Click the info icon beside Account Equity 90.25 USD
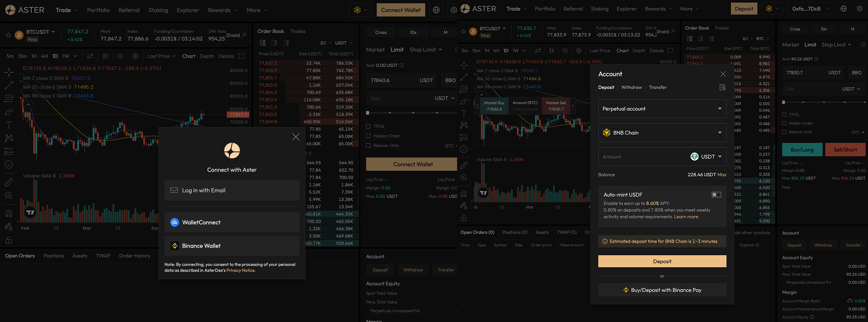 (812, 317)
